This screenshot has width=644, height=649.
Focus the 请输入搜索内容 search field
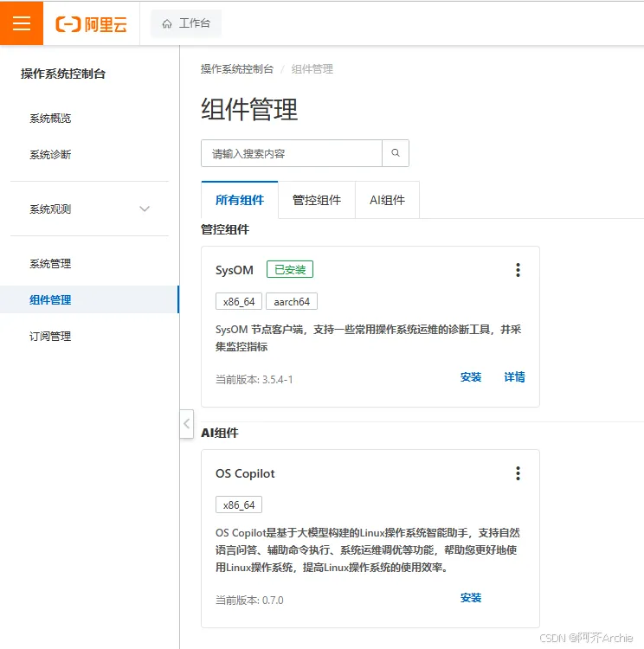pos(292,153)
